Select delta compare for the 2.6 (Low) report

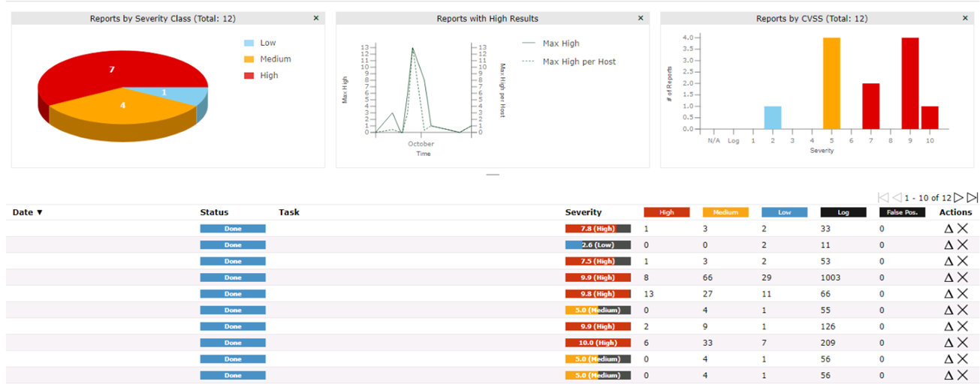[x=948, y=245]
